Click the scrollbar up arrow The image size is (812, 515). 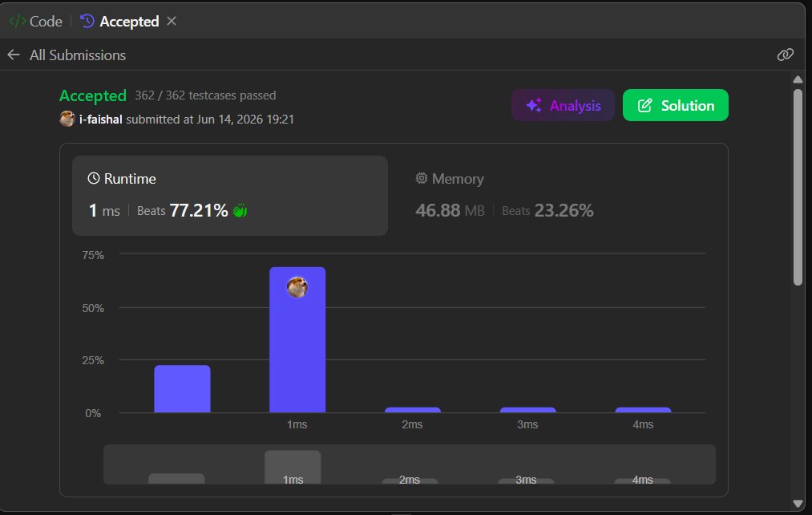coord(798,79)
